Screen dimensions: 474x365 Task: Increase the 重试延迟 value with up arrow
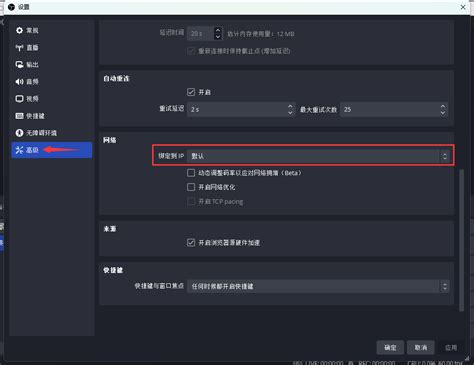pos(290,106)
